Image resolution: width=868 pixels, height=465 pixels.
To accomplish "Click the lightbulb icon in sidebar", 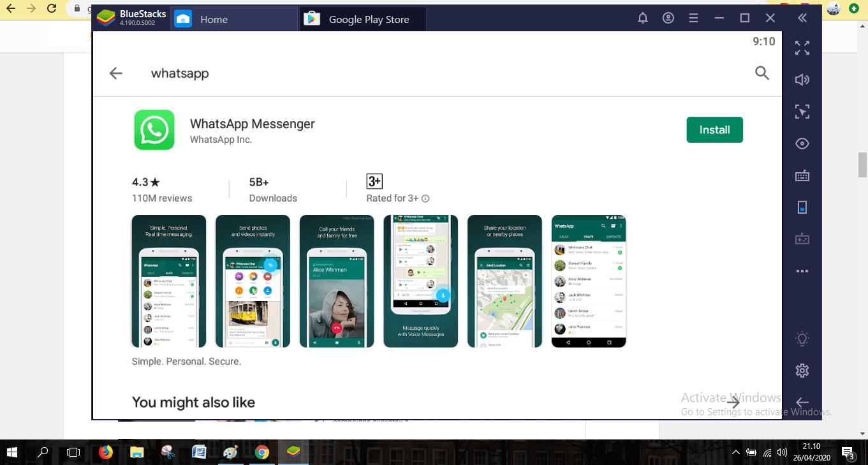I will (802, 339).
